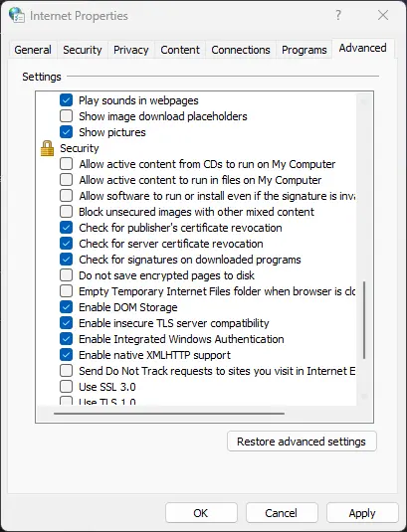This screenshot has height=532, width=407.
Task: Open the Privacy tab
Action: coord(131,50)
